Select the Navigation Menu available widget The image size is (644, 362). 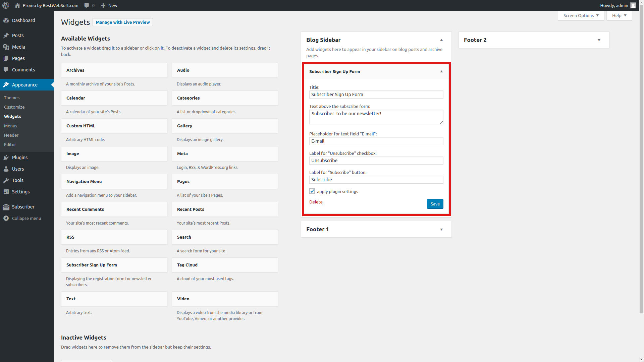[114, 181]
